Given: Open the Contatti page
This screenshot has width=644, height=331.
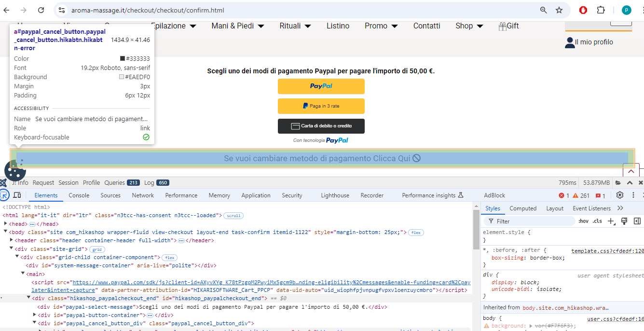Looking at the screenshot, I should click(427, 26).
